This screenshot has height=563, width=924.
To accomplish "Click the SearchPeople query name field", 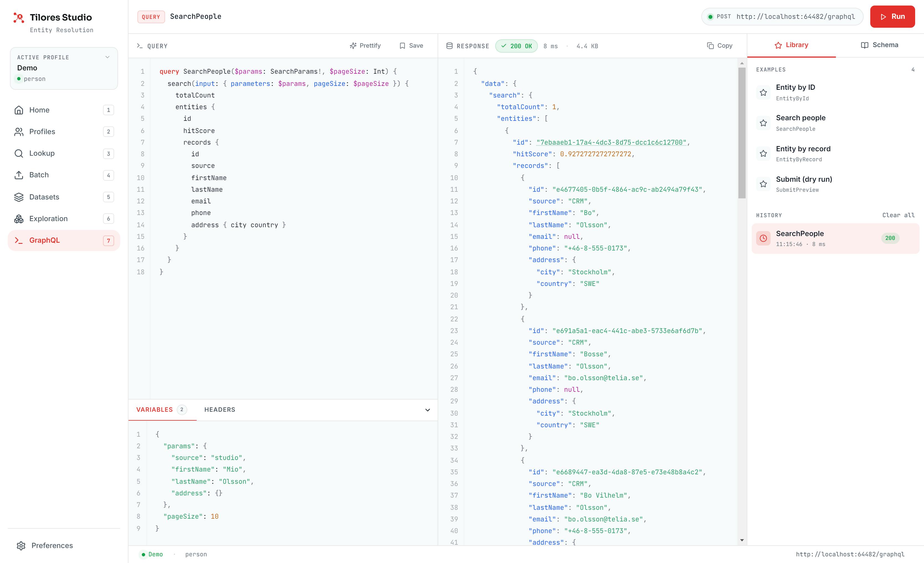I will 196,17.
